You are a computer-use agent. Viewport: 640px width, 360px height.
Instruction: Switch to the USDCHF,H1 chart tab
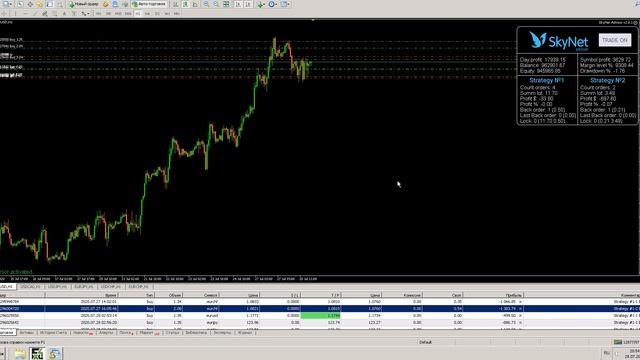(111, 287)
